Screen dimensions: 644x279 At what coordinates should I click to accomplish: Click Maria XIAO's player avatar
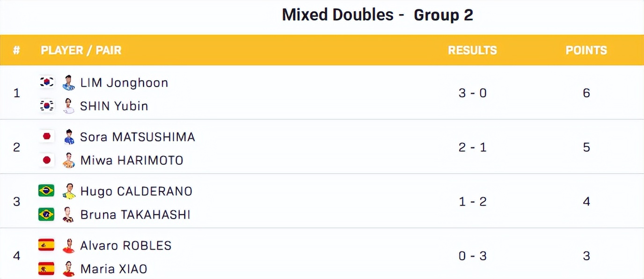pyautogui.click(x=69, y=269)
